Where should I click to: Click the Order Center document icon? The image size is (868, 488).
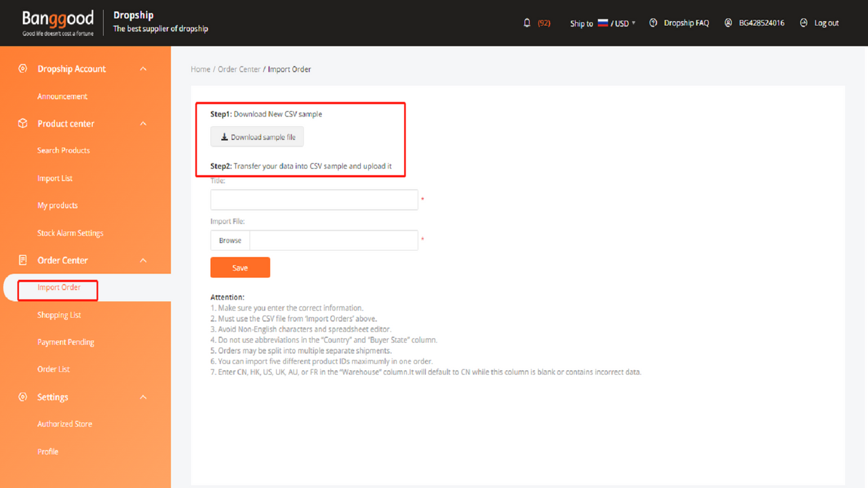(x=23, y=260)
